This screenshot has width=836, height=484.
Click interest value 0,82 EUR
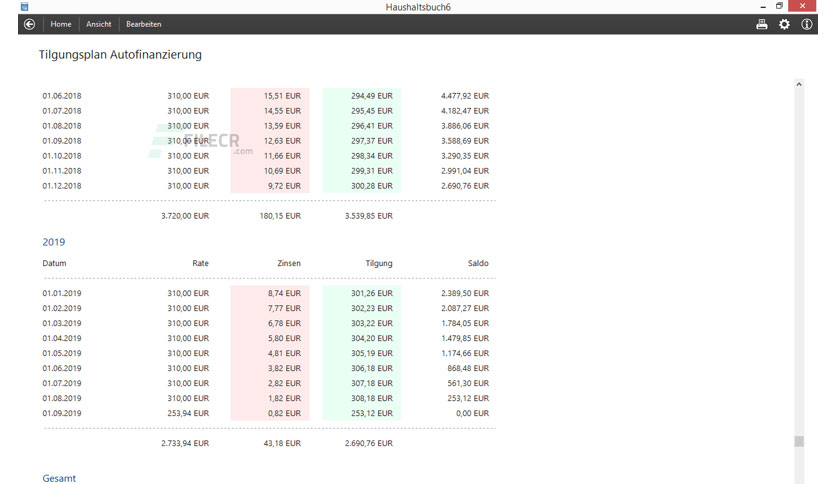pyautogui.click(x=284, y=413)
